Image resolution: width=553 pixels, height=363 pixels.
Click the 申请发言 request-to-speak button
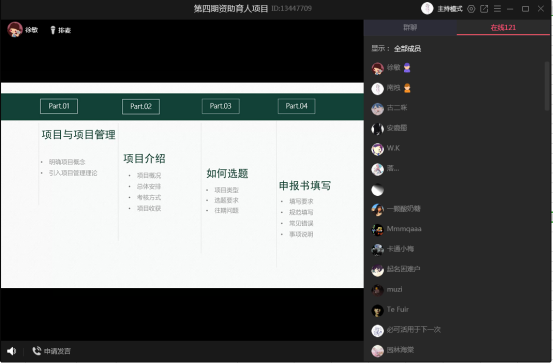pyautogui.click(x=51, y=351)
